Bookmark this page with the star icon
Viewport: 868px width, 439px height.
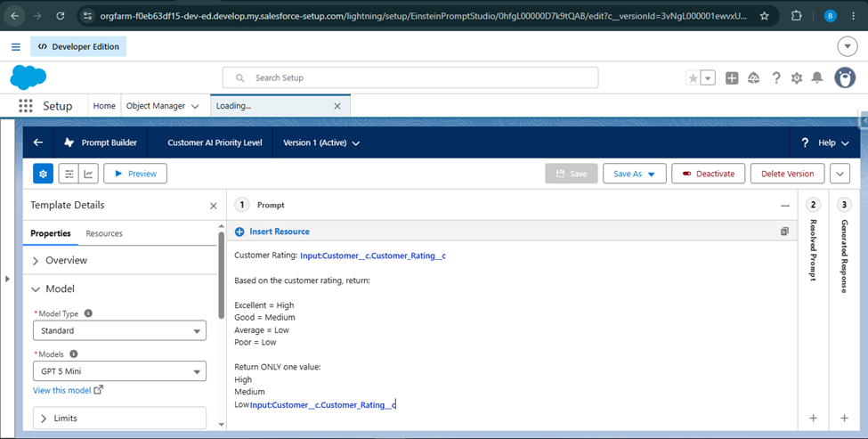click(765, 16)
